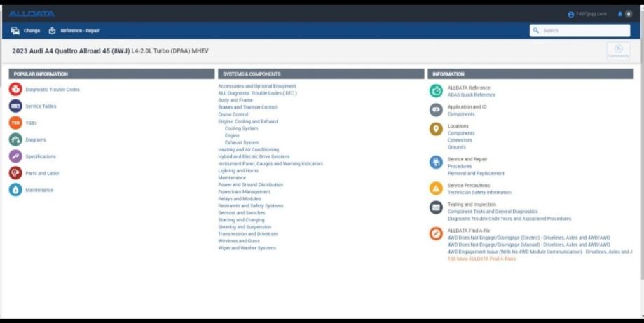The image size is (644, 323).
Task: Open Component Tests and General Diagnostics
Action: pyautogui.click(x=493, y=212)
